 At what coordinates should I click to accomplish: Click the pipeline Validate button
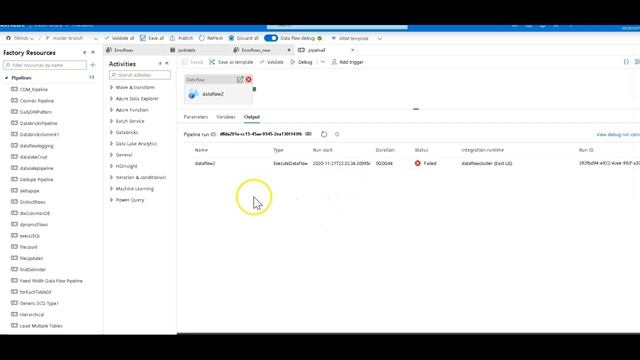[271, 62]
